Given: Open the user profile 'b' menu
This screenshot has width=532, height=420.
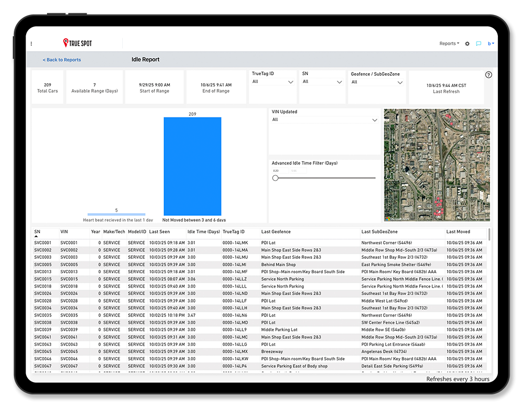Looking at the screenshot, I should (x=491, y=44).
